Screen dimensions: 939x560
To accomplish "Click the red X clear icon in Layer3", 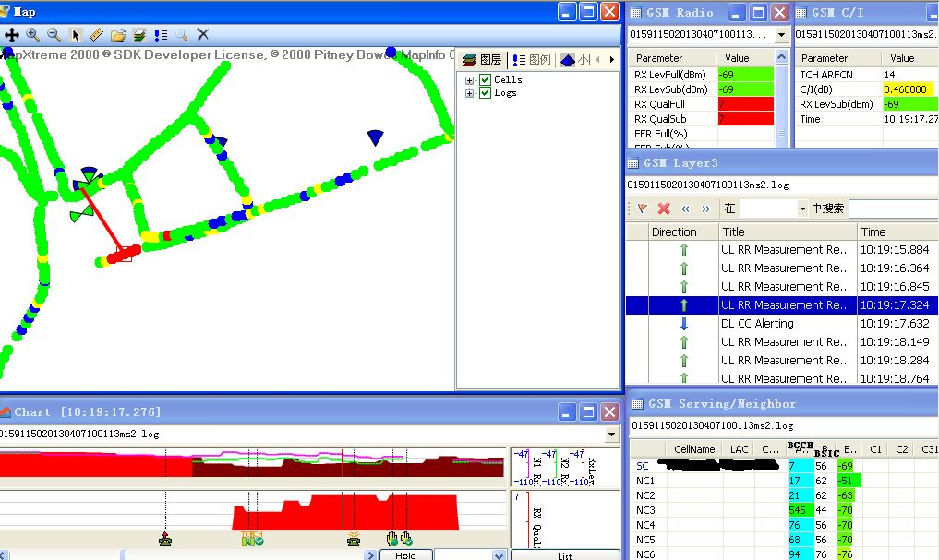I will [664, 209].
